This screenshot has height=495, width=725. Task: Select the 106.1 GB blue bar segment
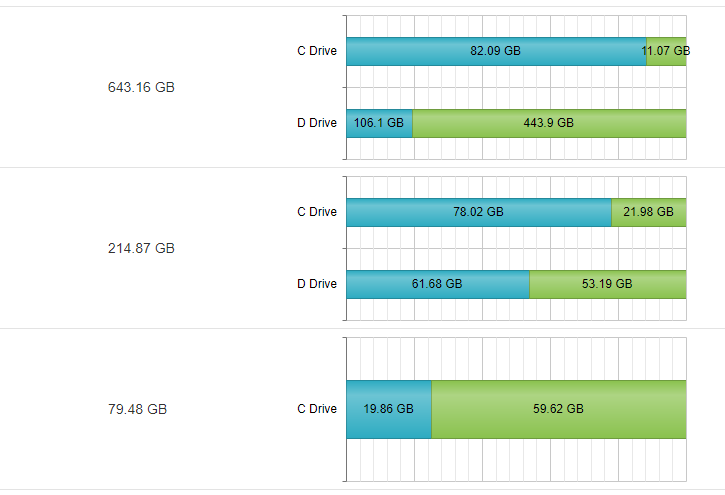pos(379,123)
